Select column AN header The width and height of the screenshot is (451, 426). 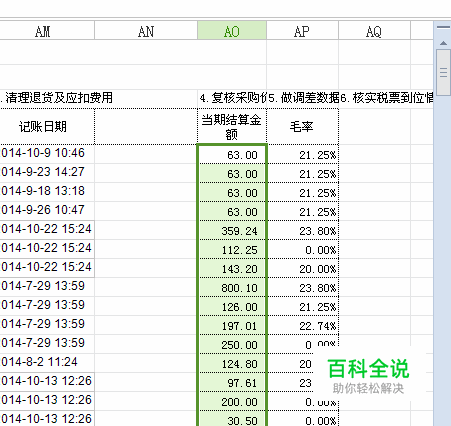click(146, 31)
